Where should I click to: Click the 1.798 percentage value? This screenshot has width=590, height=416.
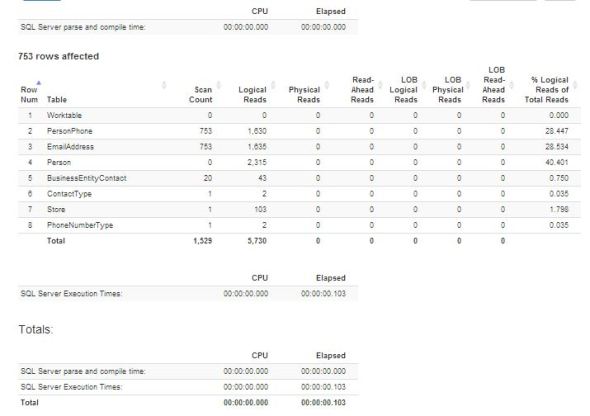pyautogui.click(x=559, y=210)
